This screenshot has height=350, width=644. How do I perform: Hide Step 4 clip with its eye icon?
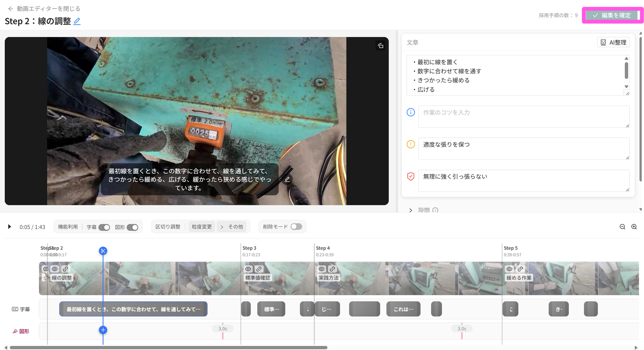coord(322,269)
